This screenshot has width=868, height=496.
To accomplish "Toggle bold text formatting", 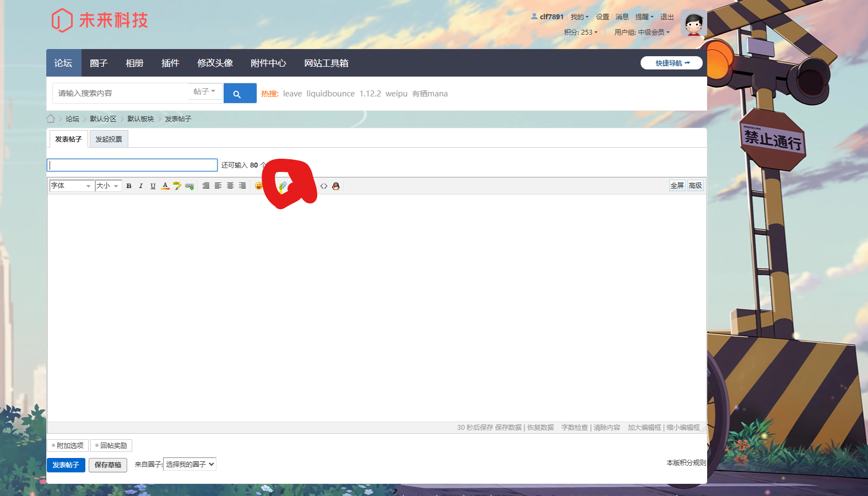I will pyautogui.click(x=129, y=186).
